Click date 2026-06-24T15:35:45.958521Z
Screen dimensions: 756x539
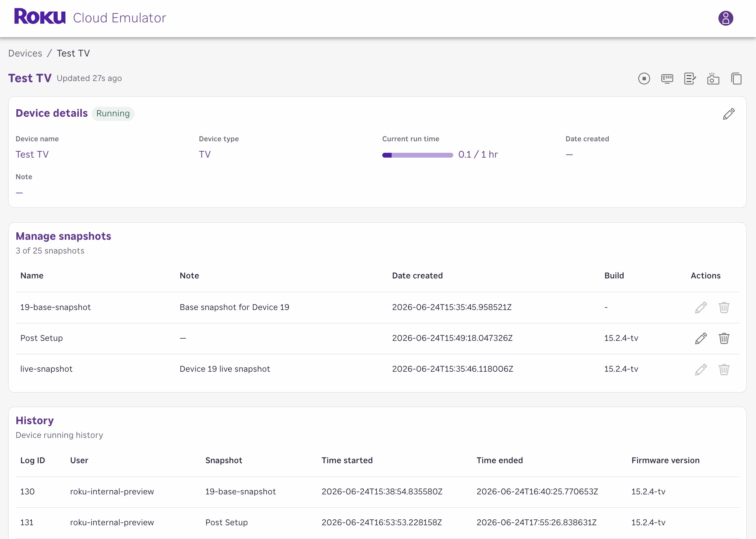452,307
